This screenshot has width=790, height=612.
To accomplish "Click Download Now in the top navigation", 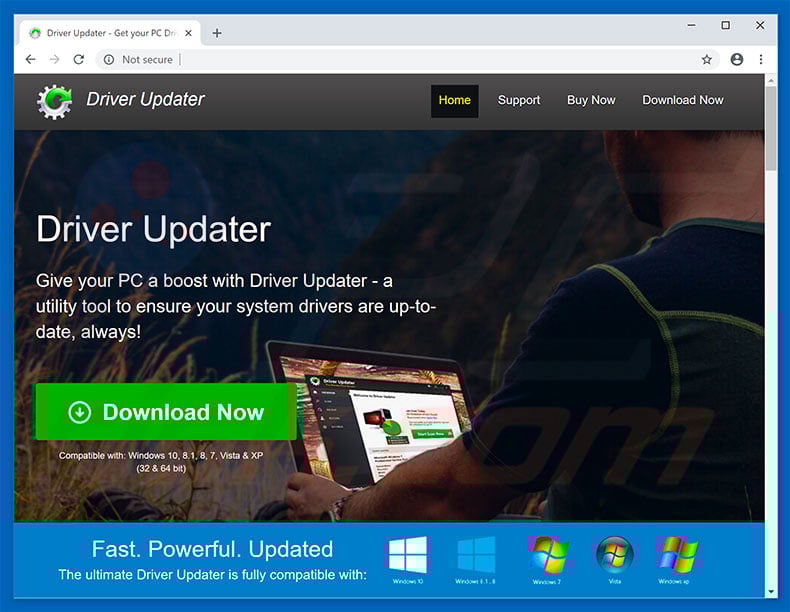I will 683,100.
